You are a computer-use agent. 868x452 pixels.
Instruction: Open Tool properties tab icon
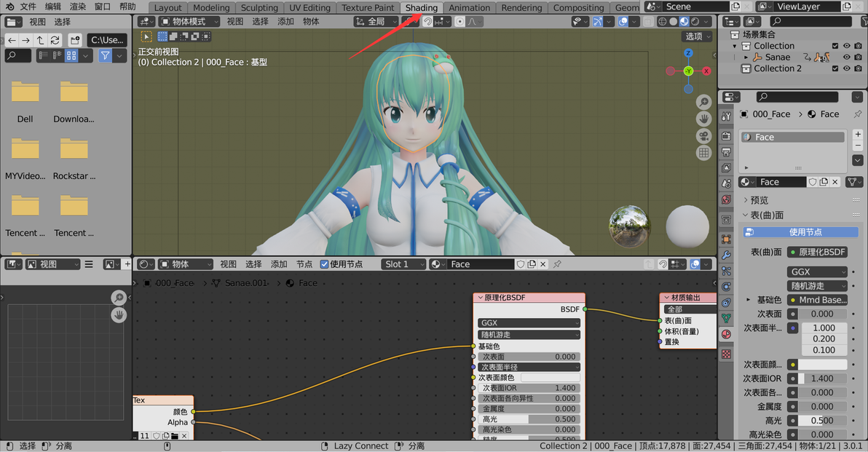coord(726,116)
